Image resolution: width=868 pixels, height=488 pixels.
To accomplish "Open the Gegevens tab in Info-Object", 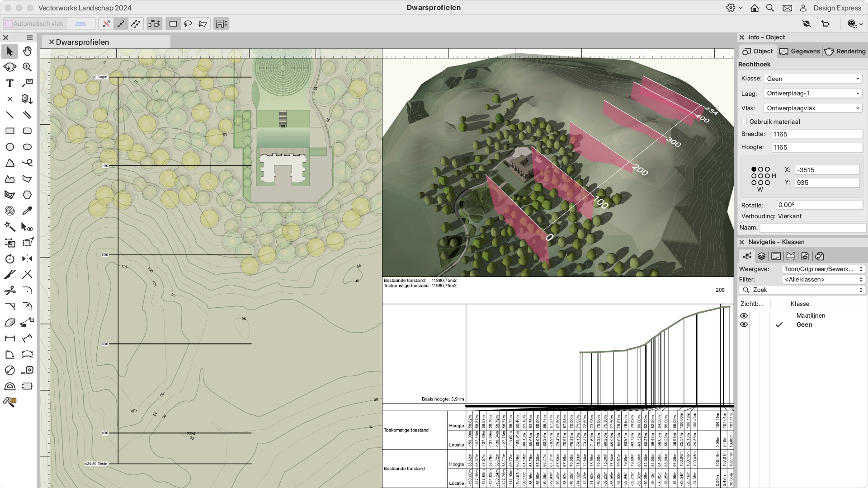I will 799,51.
